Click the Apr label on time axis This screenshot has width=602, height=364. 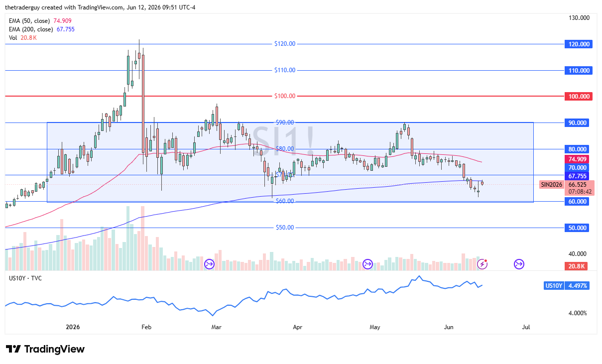point(297,328)
